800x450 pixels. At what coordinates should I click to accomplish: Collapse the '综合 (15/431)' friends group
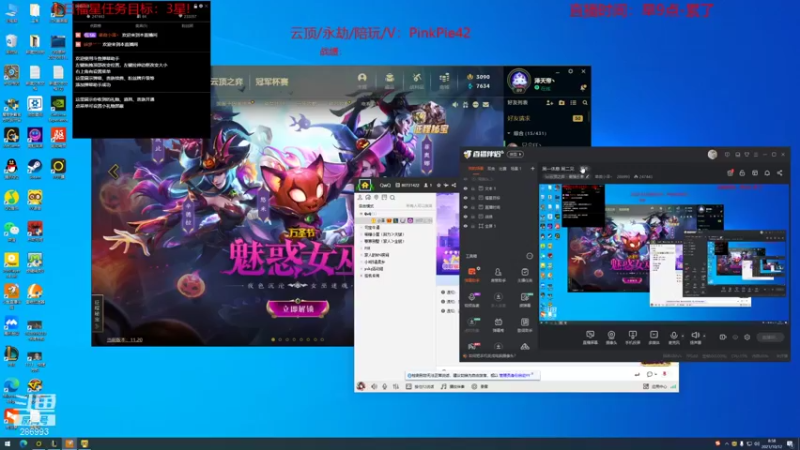pos(509,133)
